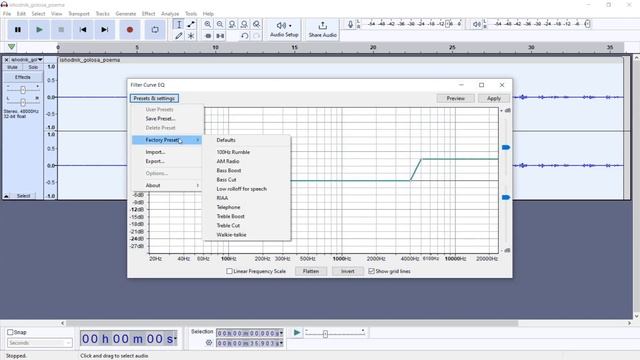
Task: Expand the Factory Presets submenu
Action: point(167,140)
